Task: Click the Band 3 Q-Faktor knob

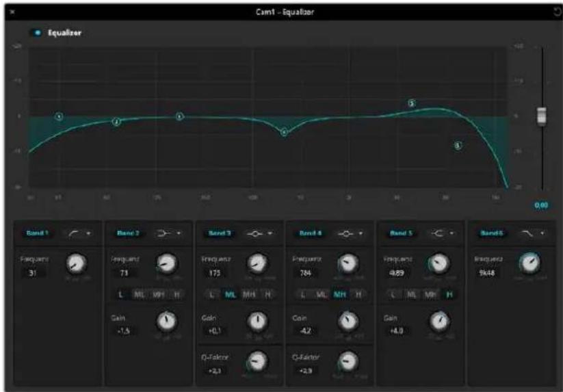Action: pyautogui.click(x=257, y=361)
